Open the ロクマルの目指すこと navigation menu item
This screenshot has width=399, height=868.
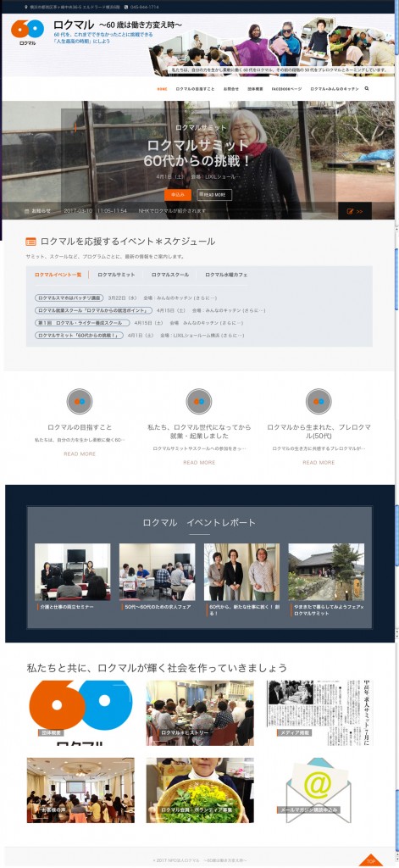[196, 88]
